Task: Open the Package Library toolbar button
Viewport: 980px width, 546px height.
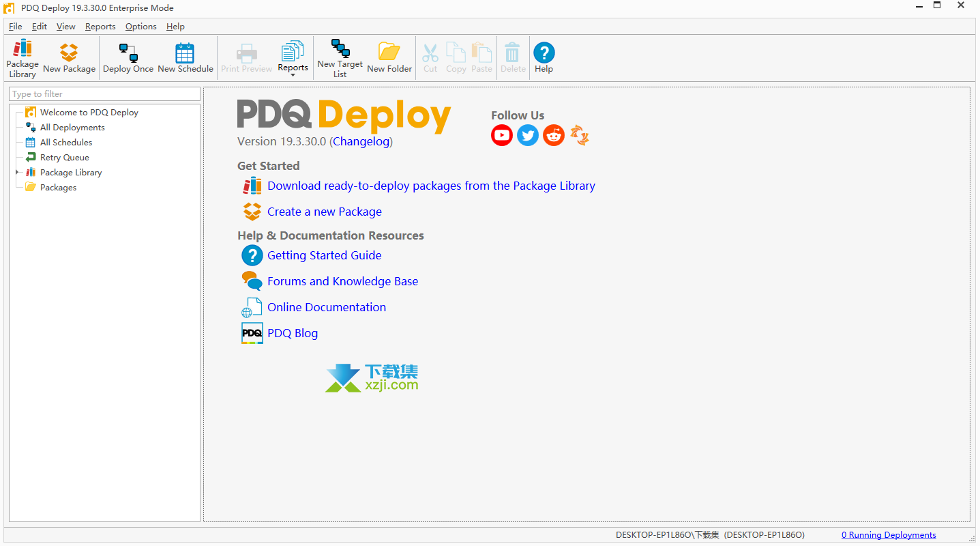Action: [x=23, y=59]
